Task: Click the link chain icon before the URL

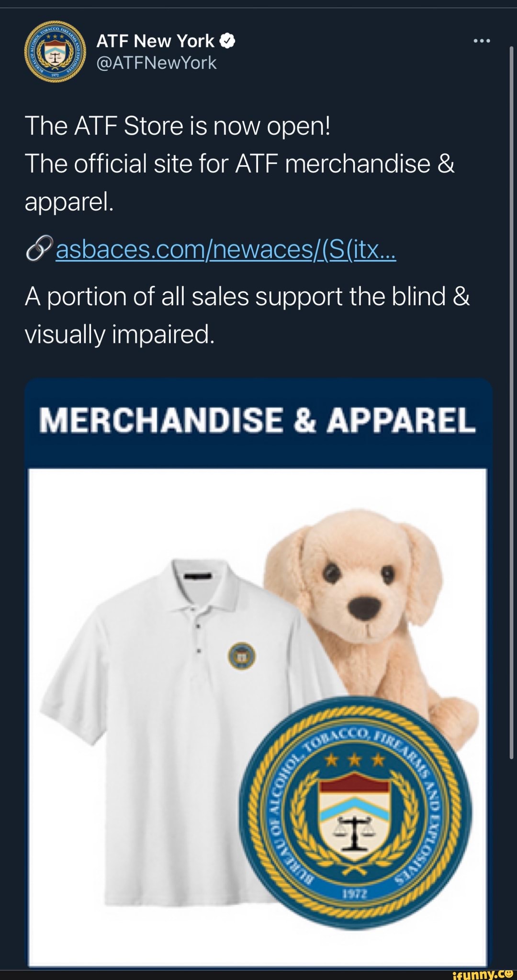Action: tap(39, 248)
